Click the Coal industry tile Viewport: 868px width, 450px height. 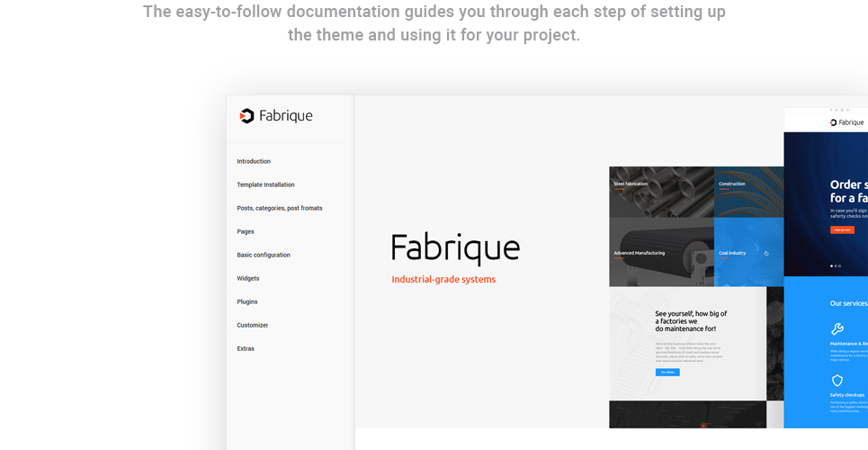point(749,252)
